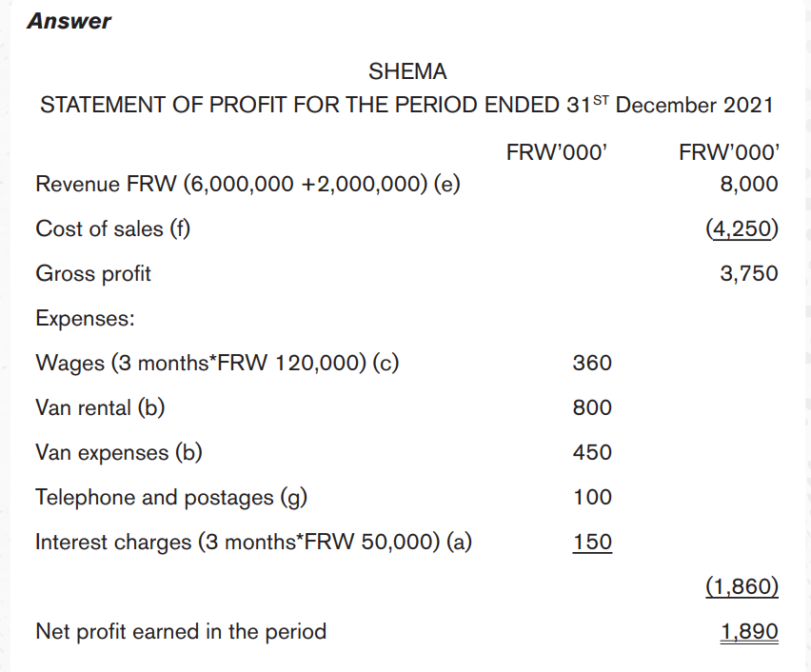Select the underlined 150 interest charge

tap(592, 543)
